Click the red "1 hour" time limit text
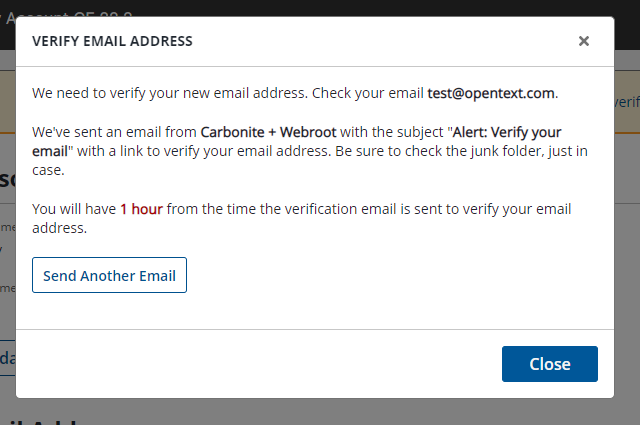 (141, 209)
